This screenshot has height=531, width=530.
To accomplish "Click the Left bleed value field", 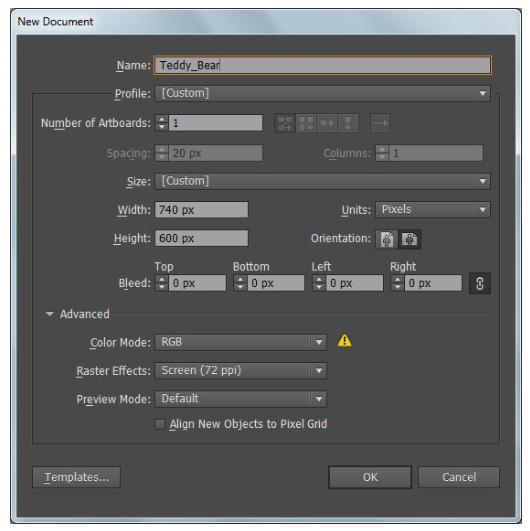I will pyautogui.click(x=355, y=283).
